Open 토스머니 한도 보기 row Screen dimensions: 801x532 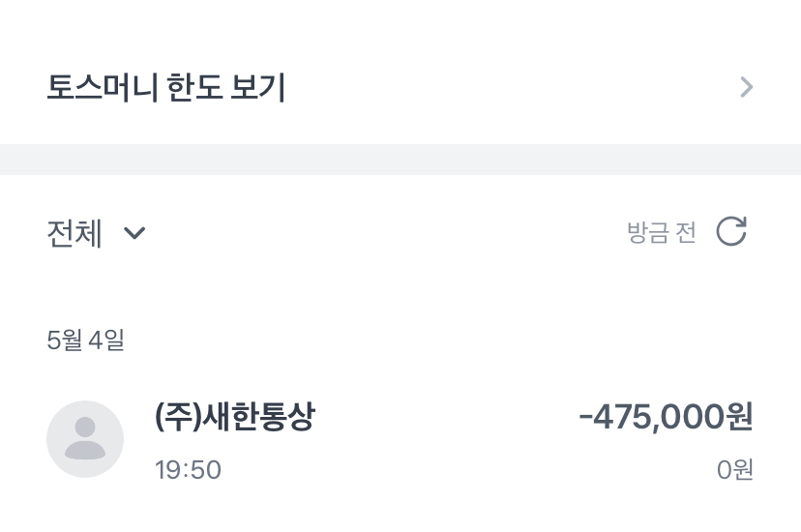click(400, 87)
